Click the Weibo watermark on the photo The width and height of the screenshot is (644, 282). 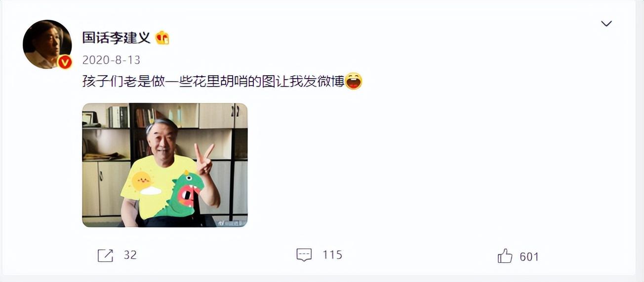click(231, 223)
